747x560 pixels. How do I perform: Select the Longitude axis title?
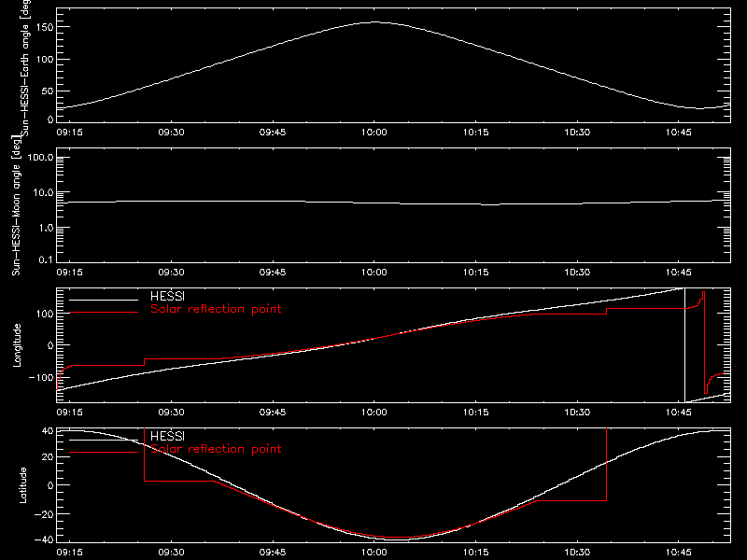[17, 345]
